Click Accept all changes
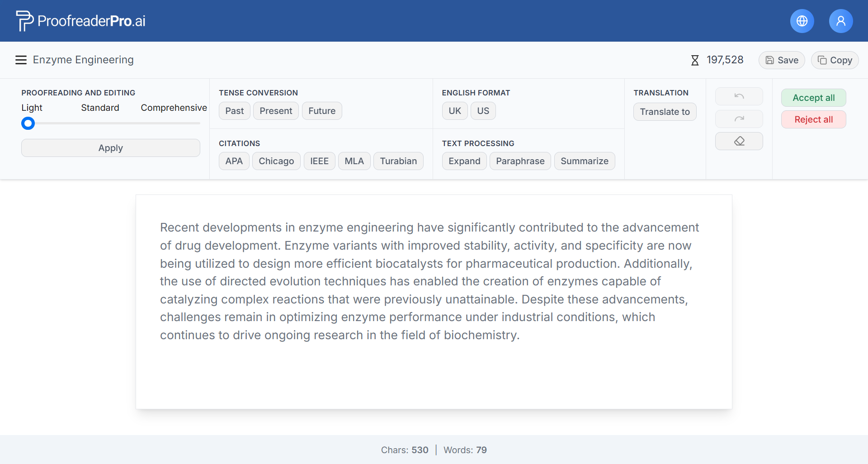The height and width of the screenshot is (464, 868). (813, 98)
